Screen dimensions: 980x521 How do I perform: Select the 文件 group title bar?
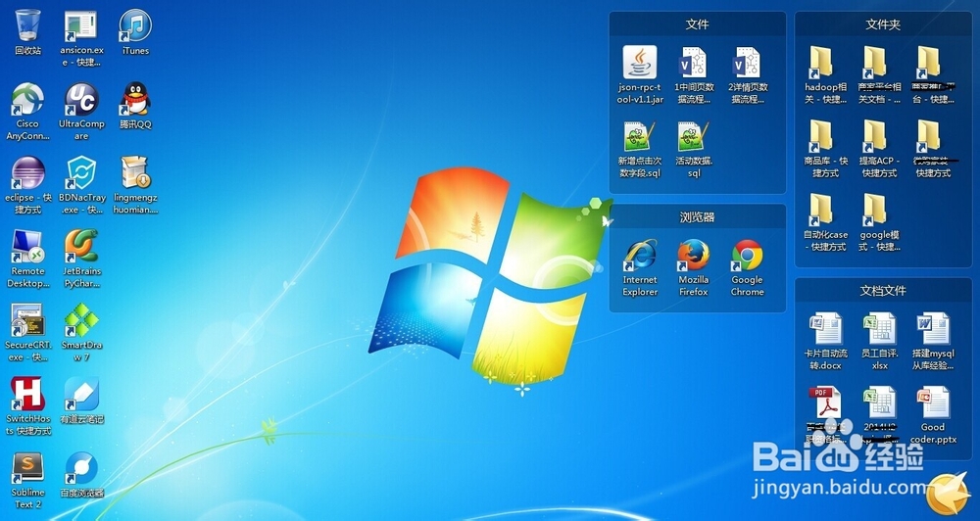coord(698,24)
